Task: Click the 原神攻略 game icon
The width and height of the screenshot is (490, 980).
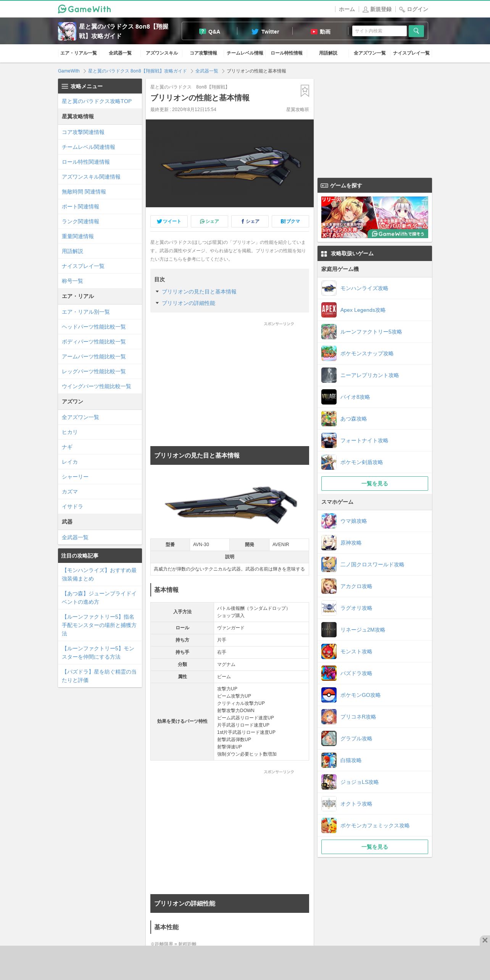Action: [329, 543]
